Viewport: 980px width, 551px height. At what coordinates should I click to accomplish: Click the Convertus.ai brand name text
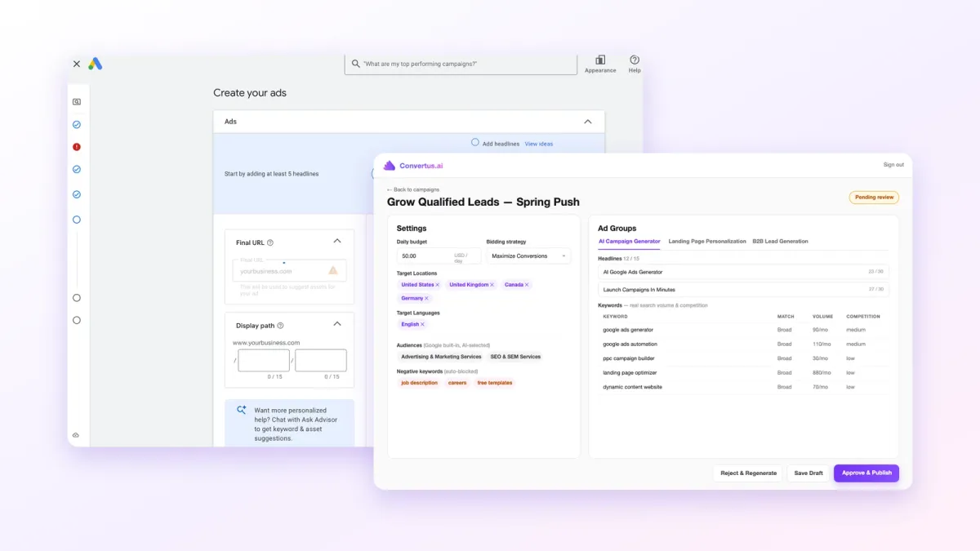(x=421, y=166)
